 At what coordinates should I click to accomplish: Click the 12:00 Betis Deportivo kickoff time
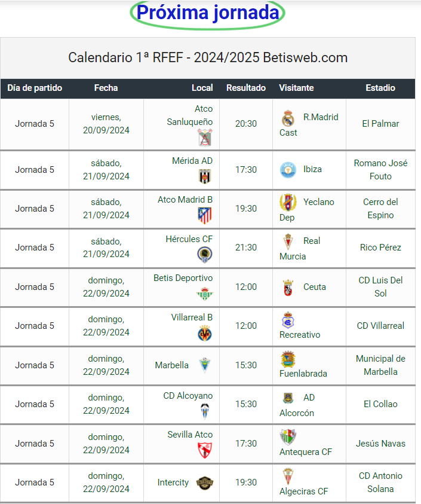tap(246, 287)
